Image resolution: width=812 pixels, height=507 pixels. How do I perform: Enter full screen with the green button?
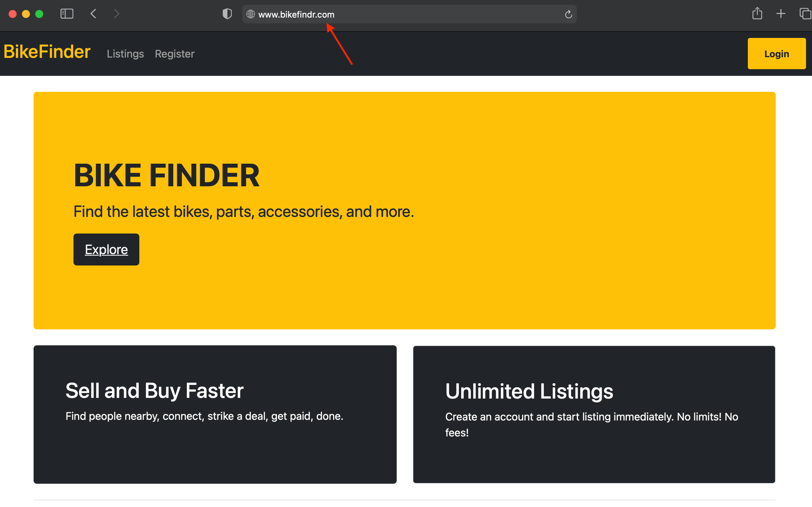(x=39, y=14)
